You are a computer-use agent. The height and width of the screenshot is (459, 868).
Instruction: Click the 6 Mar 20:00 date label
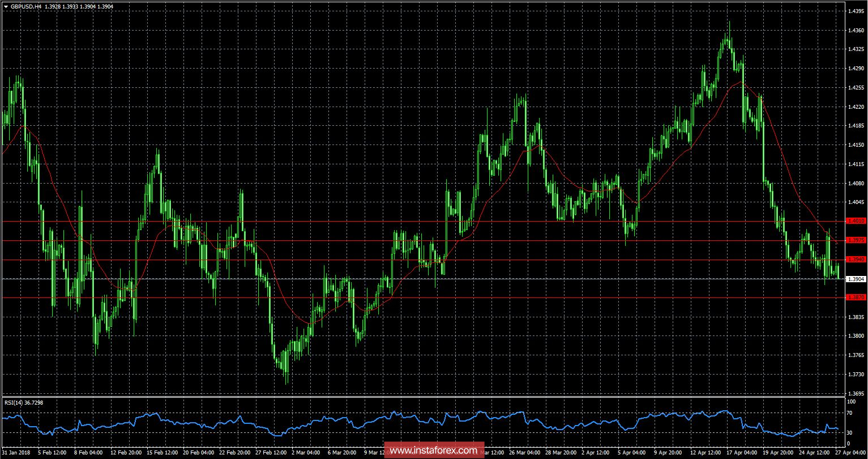click(341, 453)
